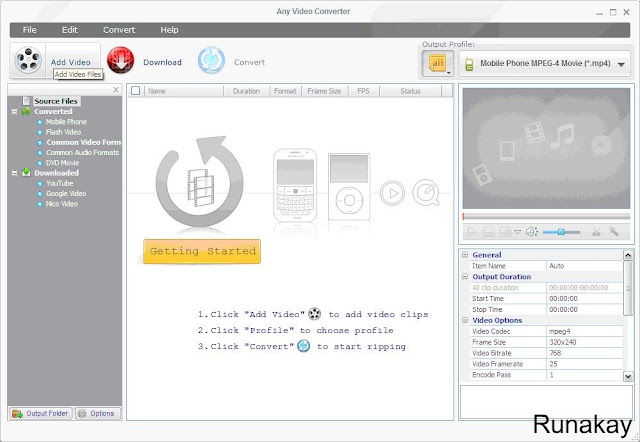The height and width of the screenshot is (442, 640).
Task: Select Source Files in the tree
Action: tap(56, 101)
